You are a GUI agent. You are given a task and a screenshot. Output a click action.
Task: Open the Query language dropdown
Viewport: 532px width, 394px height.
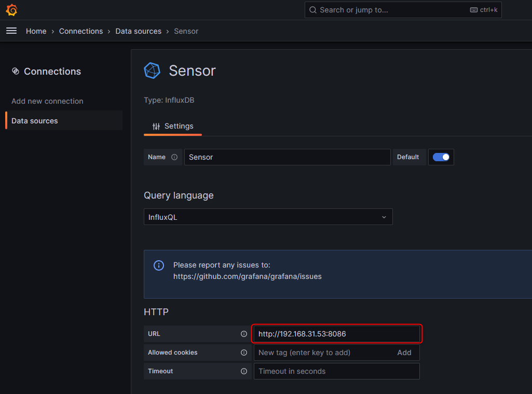(268, 217)
